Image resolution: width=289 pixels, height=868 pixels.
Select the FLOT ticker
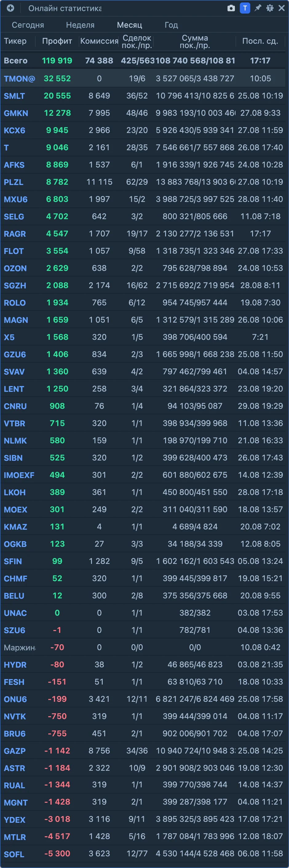(x=14, y=251)
